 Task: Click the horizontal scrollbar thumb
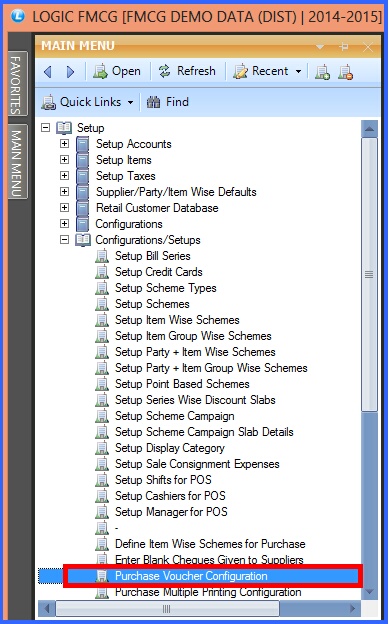pyautogui.click(x=167, y=608)
